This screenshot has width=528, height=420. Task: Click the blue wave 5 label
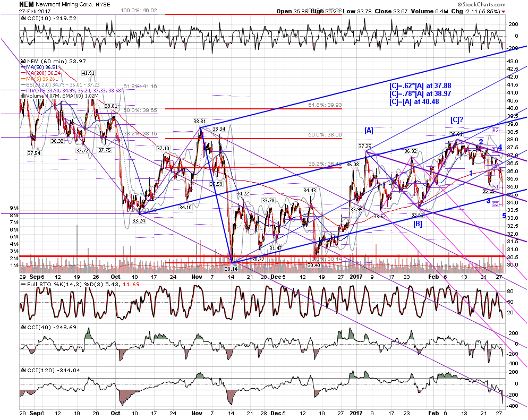504,216
